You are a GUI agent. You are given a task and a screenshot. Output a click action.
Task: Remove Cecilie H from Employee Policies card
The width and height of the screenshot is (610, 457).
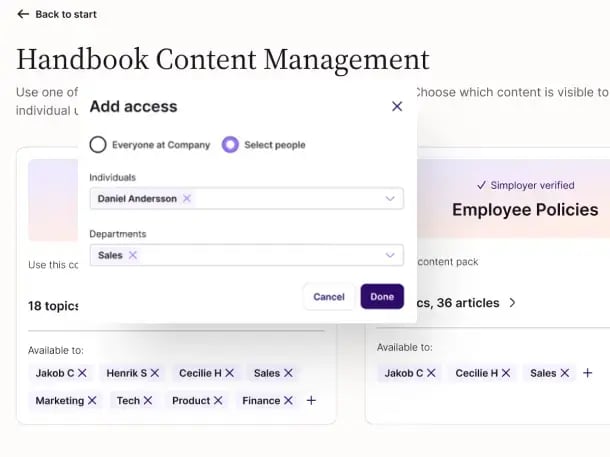pyautogui.click(x=506, y=373)
